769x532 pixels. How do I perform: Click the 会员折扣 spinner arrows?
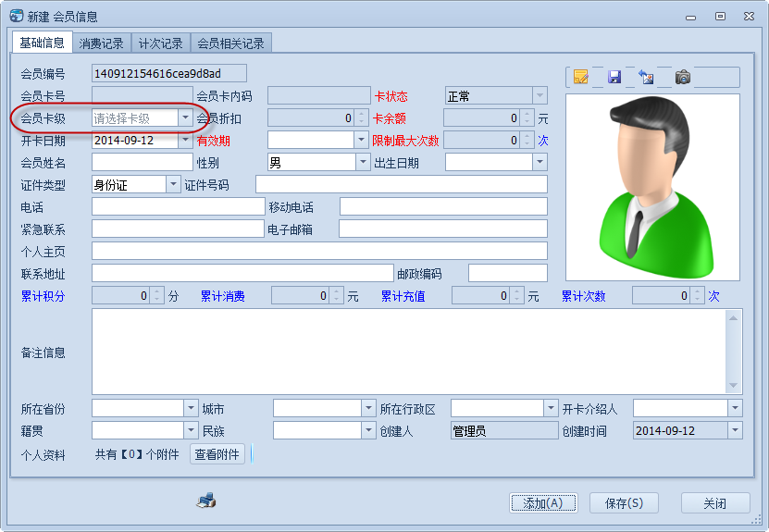click(x=362, y=118)
